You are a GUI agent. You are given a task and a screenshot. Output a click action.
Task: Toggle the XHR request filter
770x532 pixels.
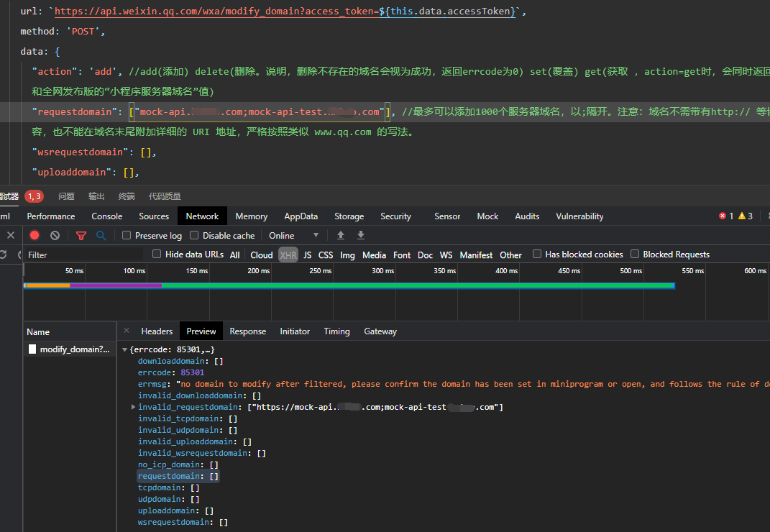(x=288, y=255)
